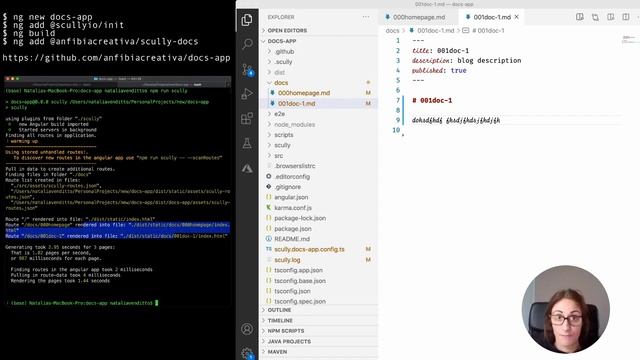Close the 001doc-1.md tab

click(517, 17)
